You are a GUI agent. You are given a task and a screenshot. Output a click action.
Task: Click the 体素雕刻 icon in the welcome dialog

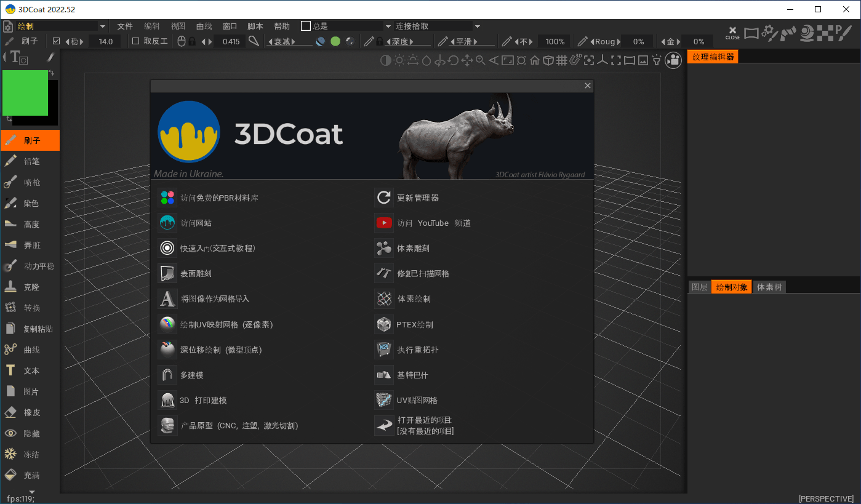384,248
